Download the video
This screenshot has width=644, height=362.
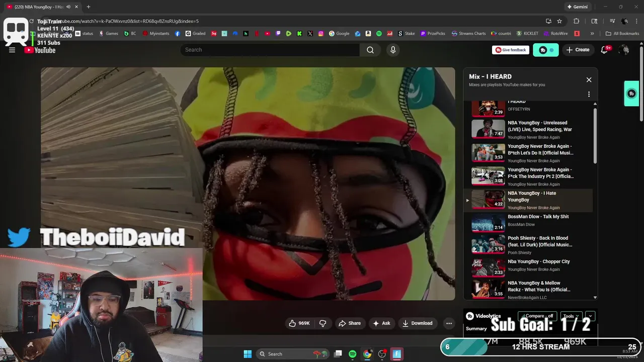tap(418, 323)
